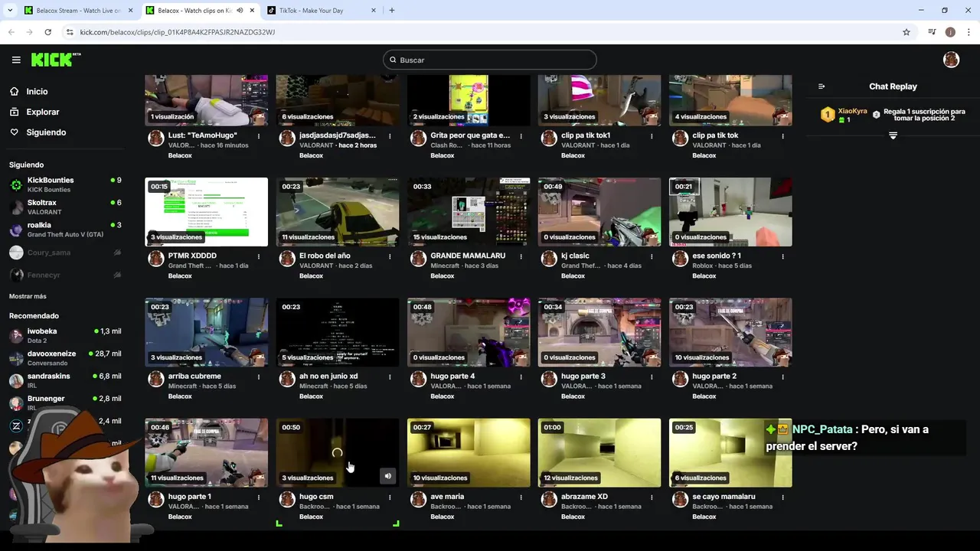Expand chat leaderboard arrow under XiaoKyra

click(893, 135)
